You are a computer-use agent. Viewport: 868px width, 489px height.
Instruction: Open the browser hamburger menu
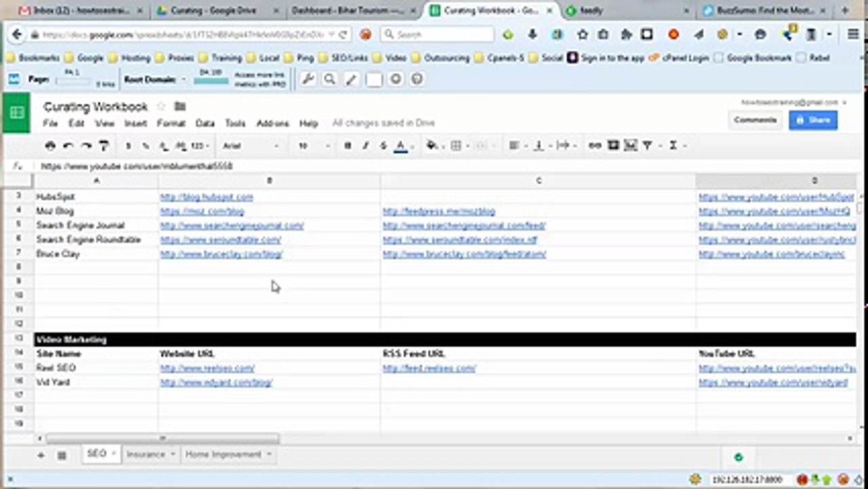click(854, 34)
